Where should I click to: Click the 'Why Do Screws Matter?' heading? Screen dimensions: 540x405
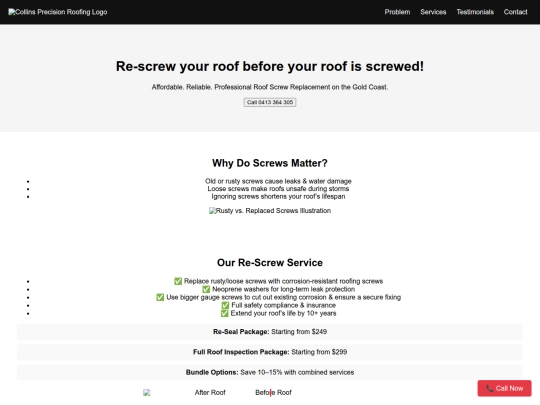point(270,163)
